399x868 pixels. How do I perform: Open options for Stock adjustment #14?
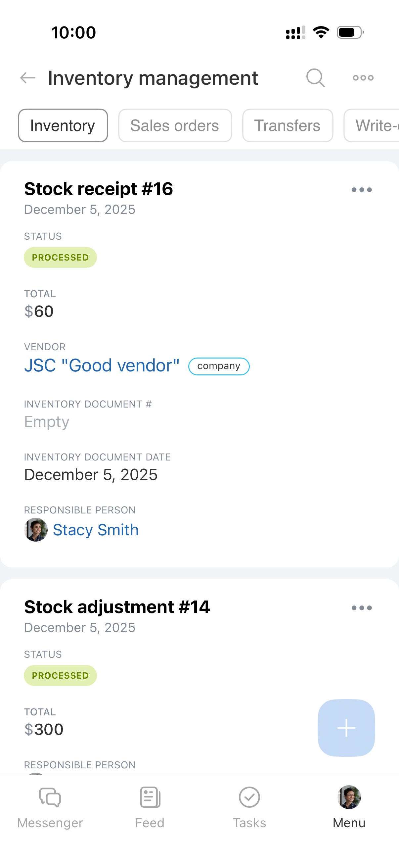(361, 608)
